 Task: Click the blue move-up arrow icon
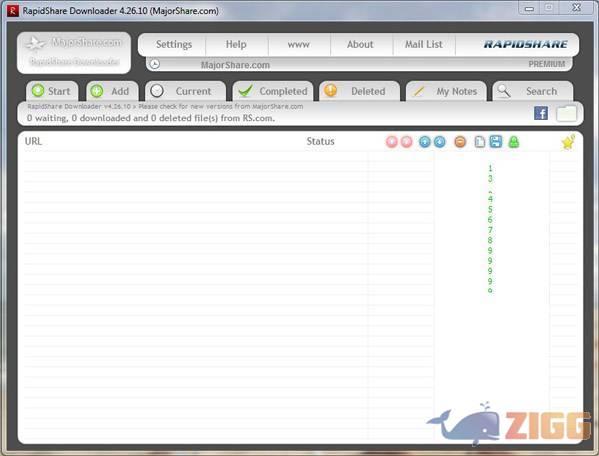click(x=424, y=142)
